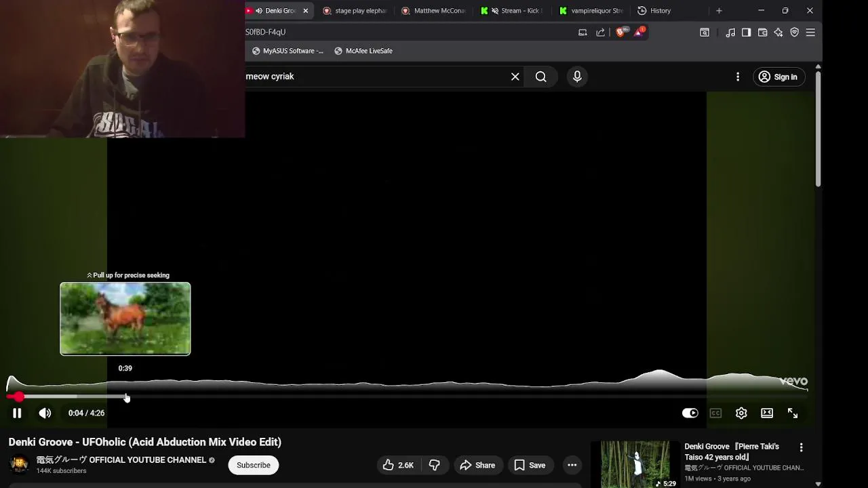Open the Denki Groove official channel name link
Viewport: 868px width, 488px height.
(x=121, y=460)
